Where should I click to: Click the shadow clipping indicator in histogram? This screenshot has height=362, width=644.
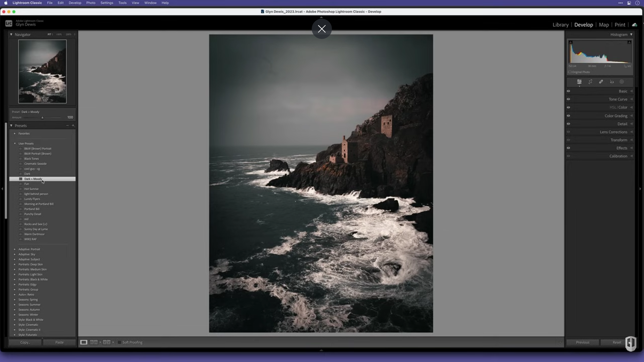pyautogui.click(x=570, y=42)
